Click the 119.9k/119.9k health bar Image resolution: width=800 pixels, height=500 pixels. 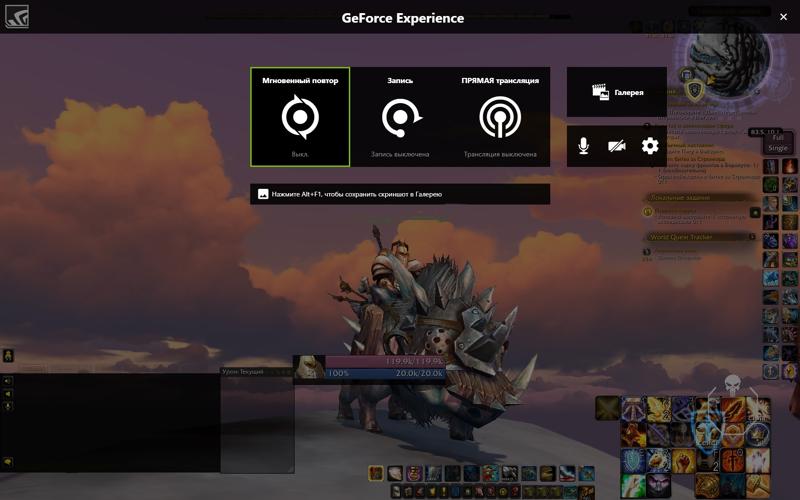click(385, 361)
